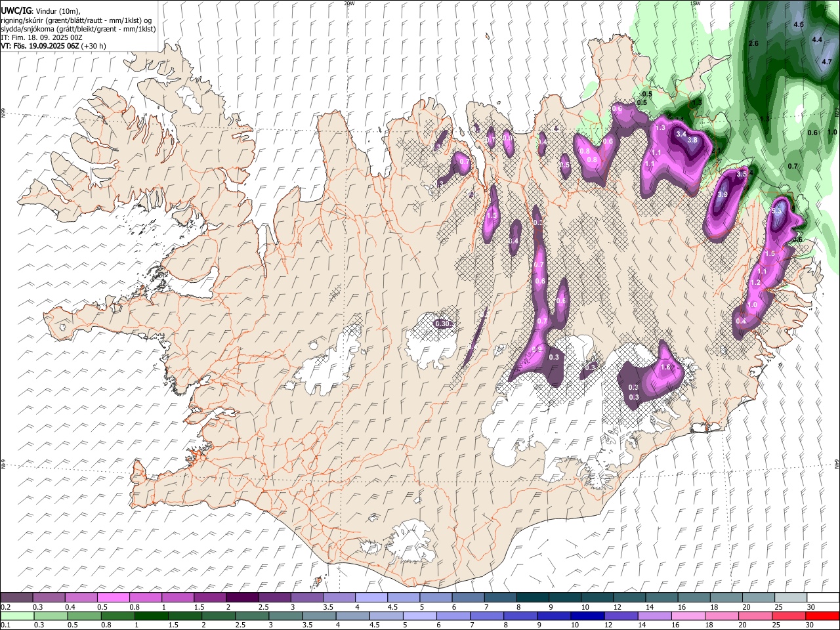This screenshot has width=840, height=630.
Task: Click the "5.3" snowfall value on the map
Action: 777,211
